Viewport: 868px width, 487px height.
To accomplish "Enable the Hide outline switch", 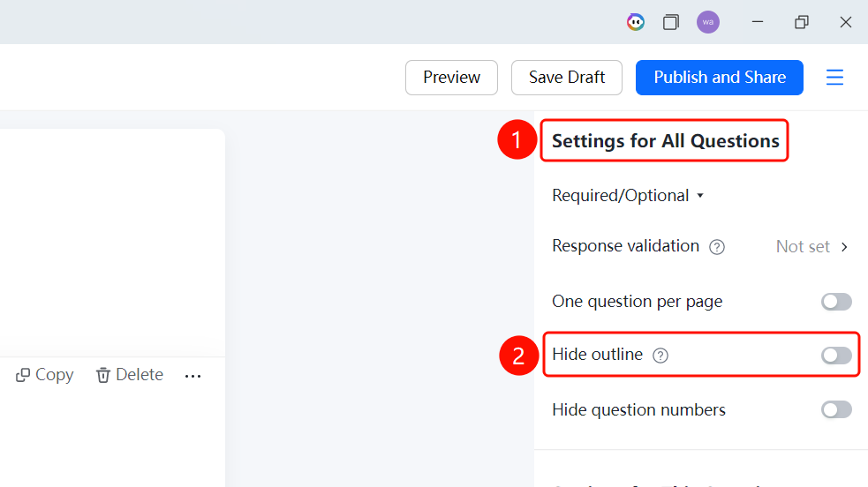I will click(x=836, y=356).
